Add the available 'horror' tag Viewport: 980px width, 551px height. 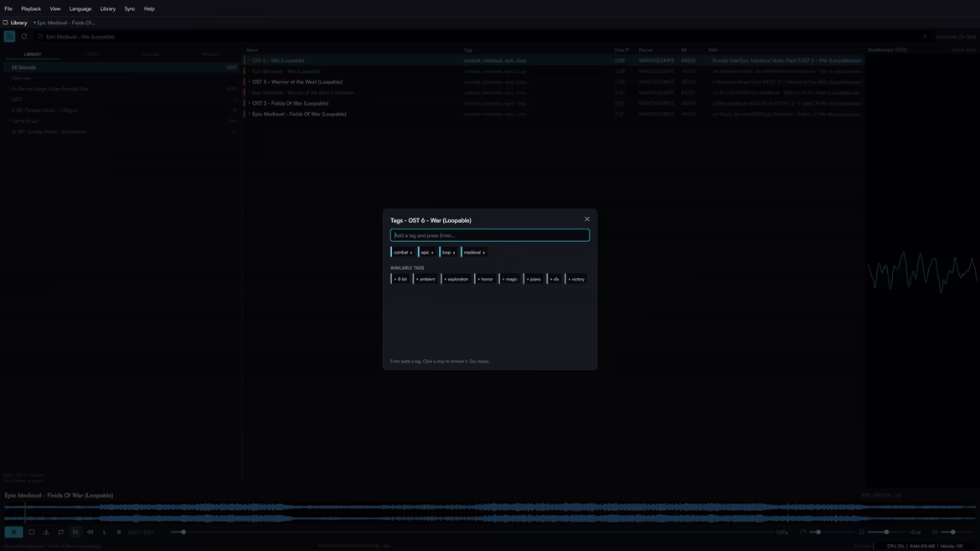pos(485,279)
